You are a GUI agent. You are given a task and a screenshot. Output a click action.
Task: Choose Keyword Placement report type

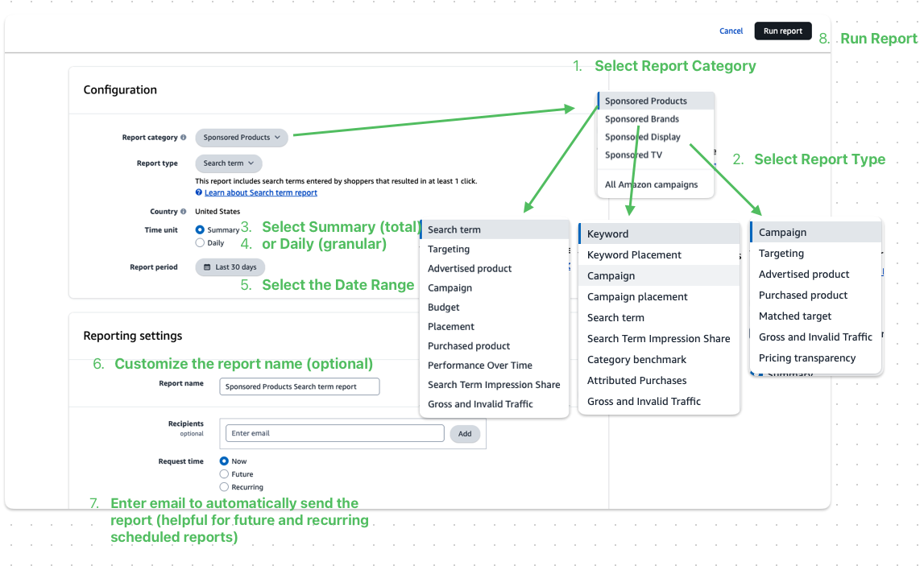click(660, 255)
